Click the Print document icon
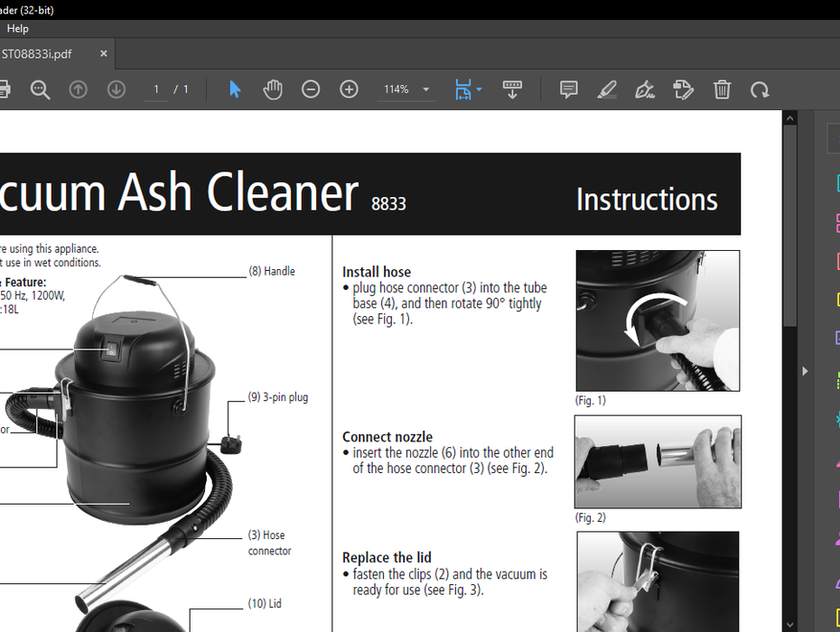This screenshot has width=840, height=632. 5,89
